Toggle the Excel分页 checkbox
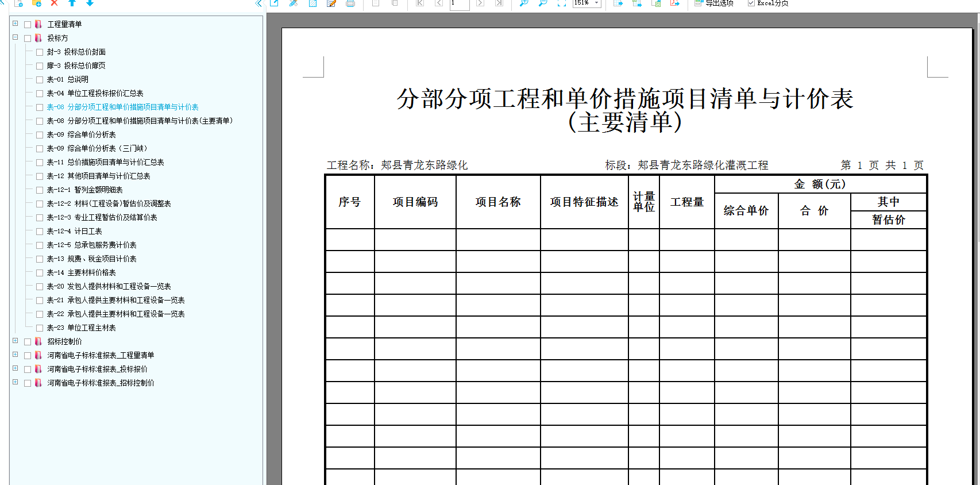 [751, 3]
